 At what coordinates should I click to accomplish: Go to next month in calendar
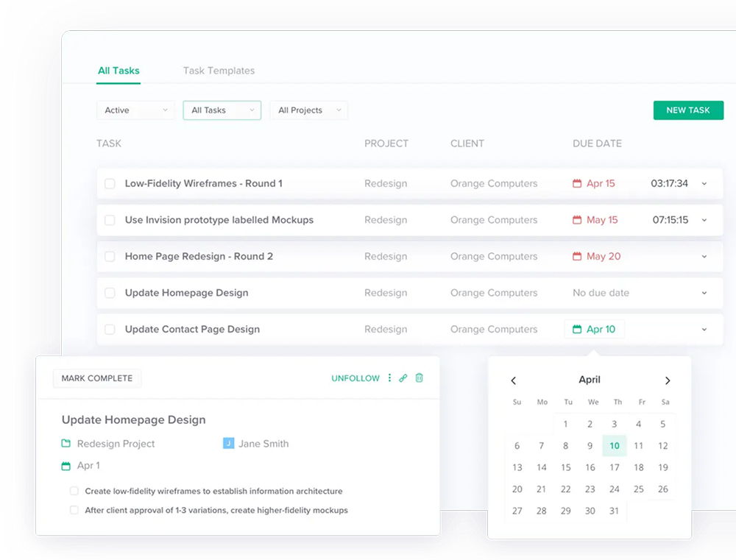pos(668,380)
